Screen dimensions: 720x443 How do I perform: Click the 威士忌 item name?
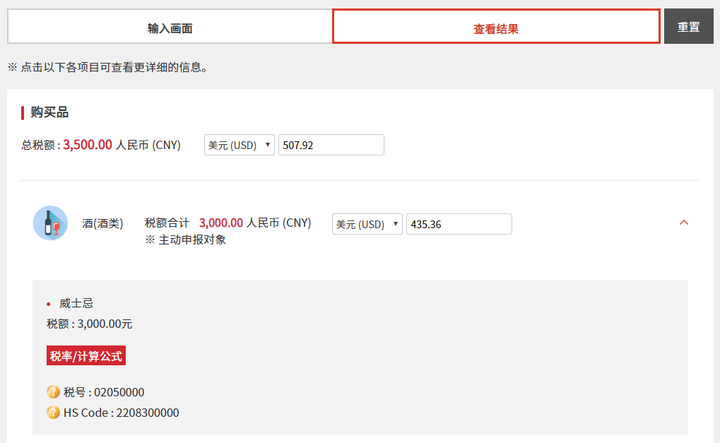[x=76, y=303]
